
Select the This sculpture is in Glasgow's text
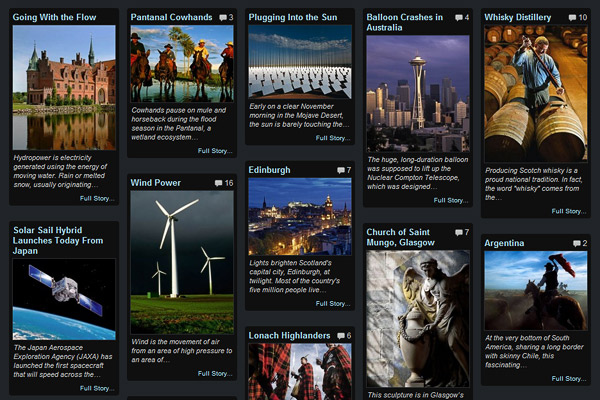[x=415, y=395]
